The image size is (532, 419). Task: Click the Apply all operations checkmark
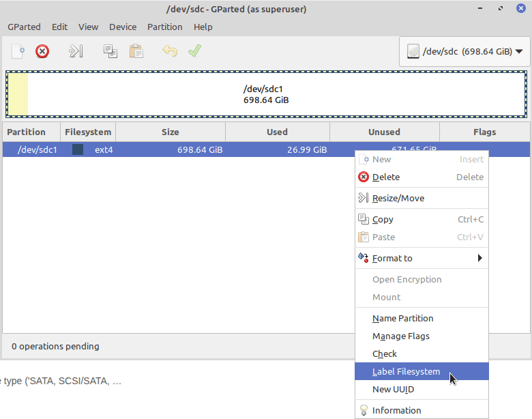pos(194,51)
